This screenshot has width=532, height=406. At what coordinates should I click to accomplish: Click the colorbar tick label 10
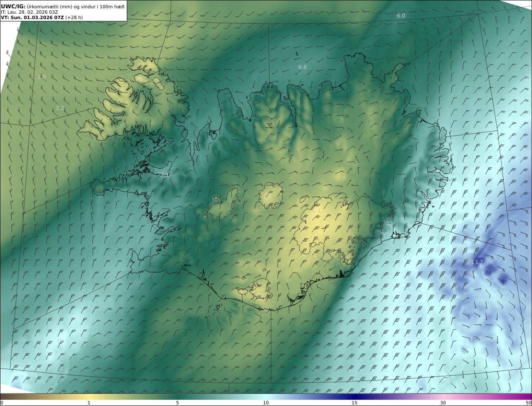tap(266, 403)
